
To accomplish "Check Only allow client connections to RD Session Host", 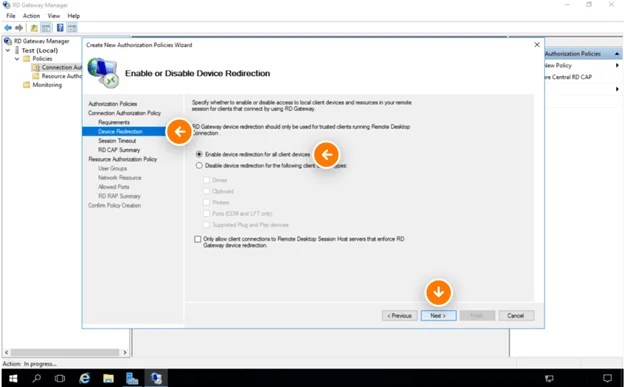I will tap(198, 239).
